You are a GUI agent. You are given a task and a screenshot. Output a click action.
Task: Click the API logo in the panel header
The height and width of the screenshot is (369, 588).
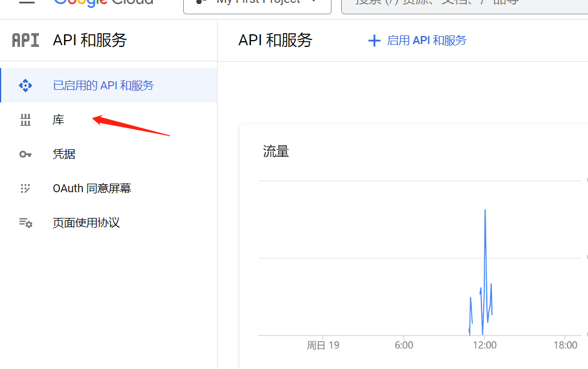click(25, 40)
